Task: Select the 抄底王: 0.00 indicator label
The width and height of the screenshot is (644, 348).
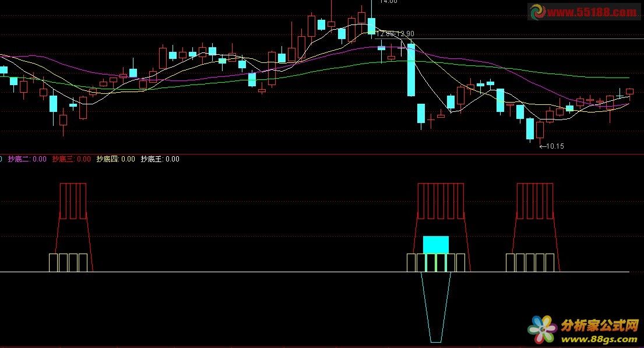Action: point(160,159)
